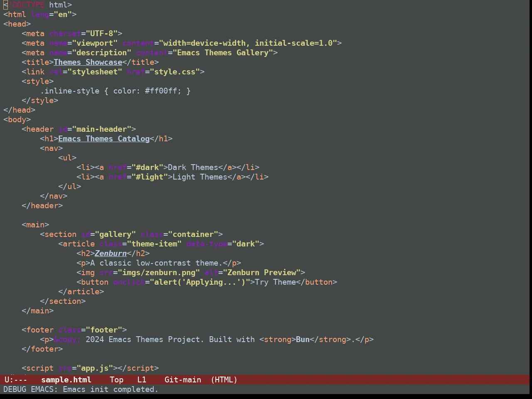This screenshot has width=532, height=399.
Task: Click the bold "Bun" text in footer
Action: 303,340
